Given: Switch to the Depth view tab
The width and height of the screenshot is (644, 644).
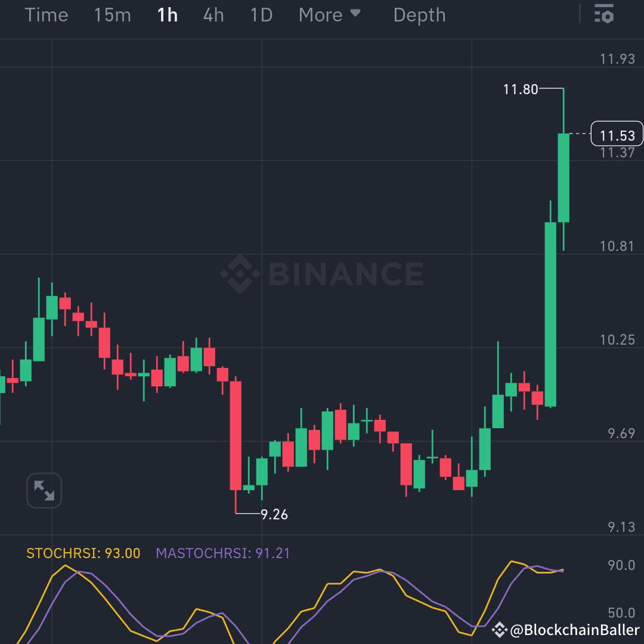Looking at the screenshot, I should [419, 15].
